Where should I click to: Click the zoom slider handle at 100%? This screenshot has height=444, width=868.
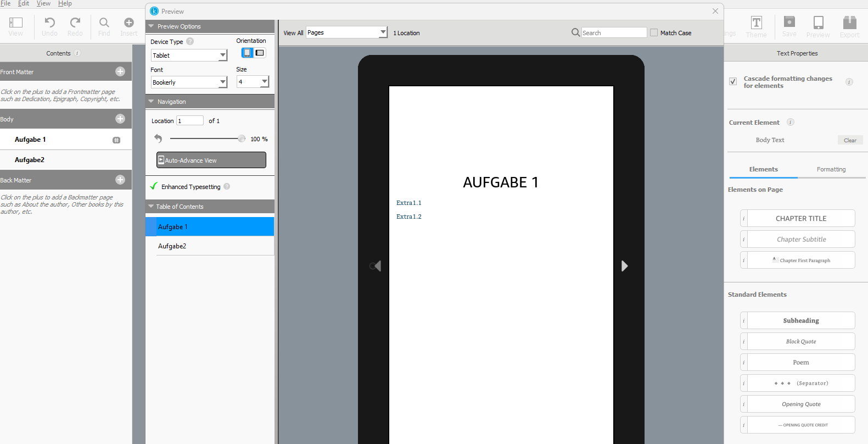[242, 138]
